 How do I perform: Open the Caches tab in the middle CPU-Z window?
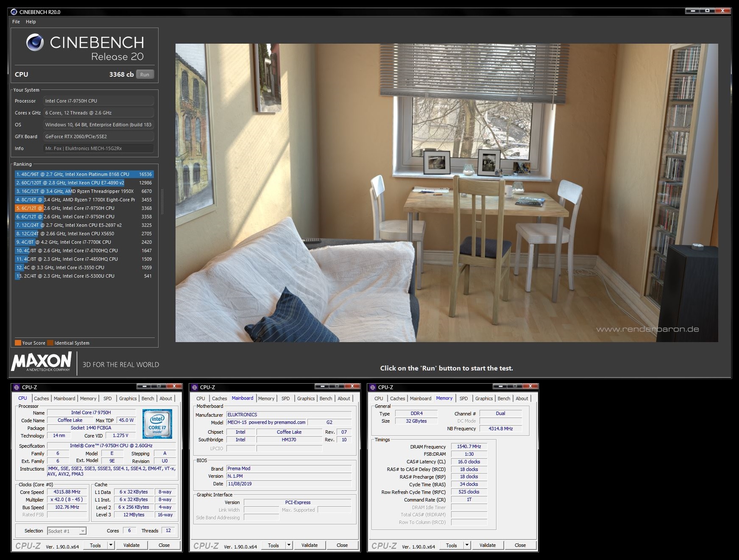[220, 398]
